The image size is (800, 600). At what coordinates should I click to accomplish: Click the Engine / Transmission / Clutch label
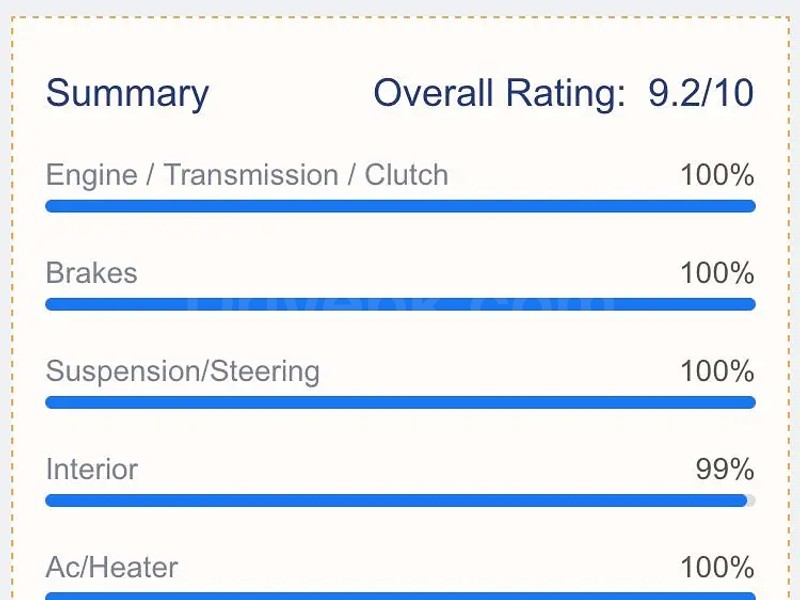coord(247,175)
